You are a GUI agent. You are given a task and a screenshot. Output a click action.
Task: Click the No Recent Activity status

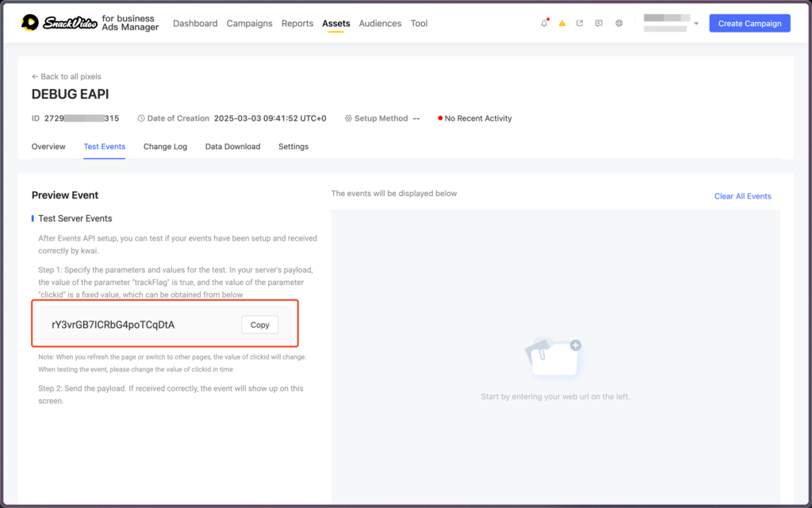point(475,119)
